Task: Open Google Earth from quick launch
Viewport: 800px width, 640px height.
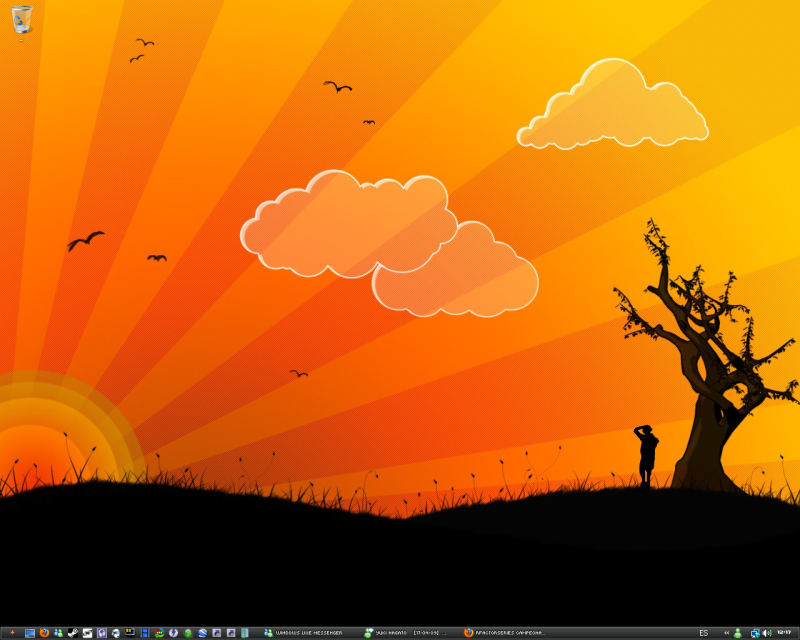Action: click(x=202, y=633)
